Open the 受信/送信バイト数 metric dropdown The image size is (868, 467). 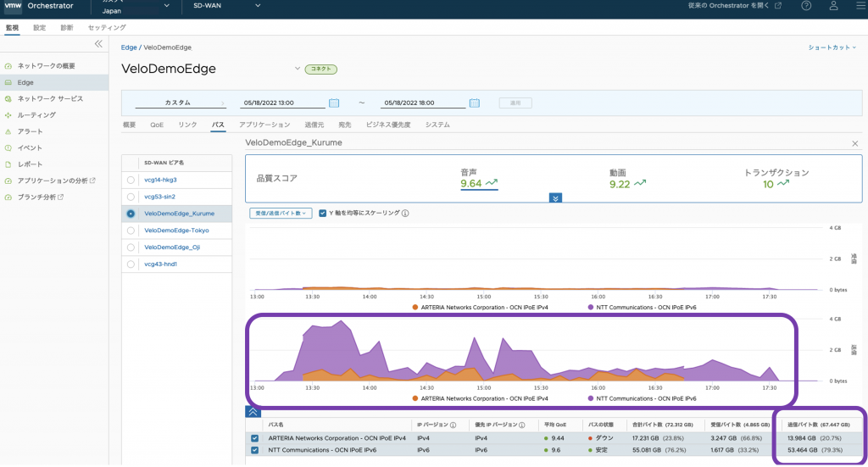(281, 214)
